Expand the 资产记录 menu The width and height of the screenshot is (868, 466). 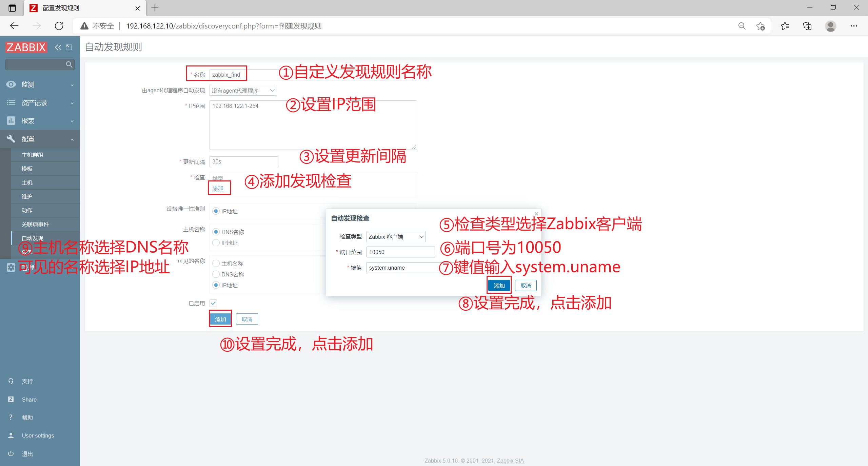click(x=72, y=103)
